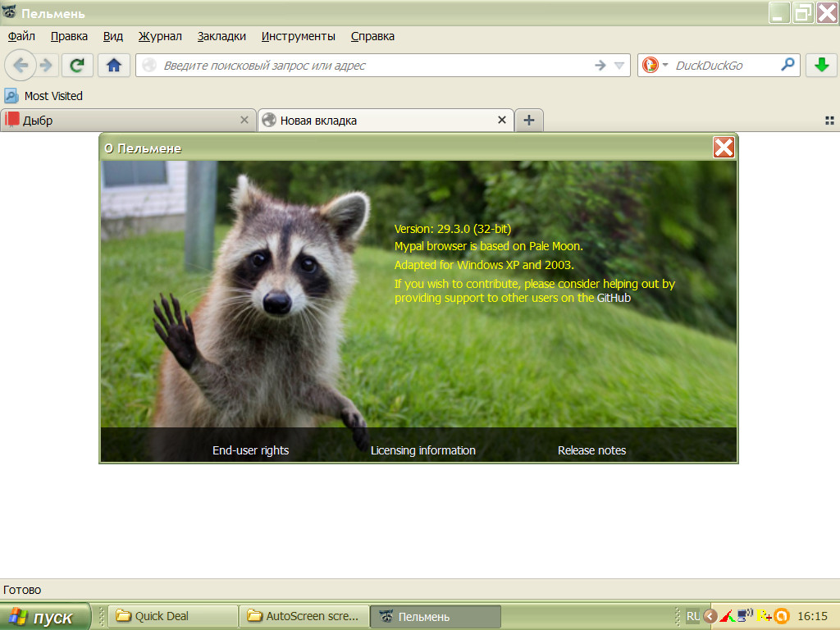Open the Most Visited bookmarks folder
Viewport: 840px width, 630px height.
click(x=43, y=96)
